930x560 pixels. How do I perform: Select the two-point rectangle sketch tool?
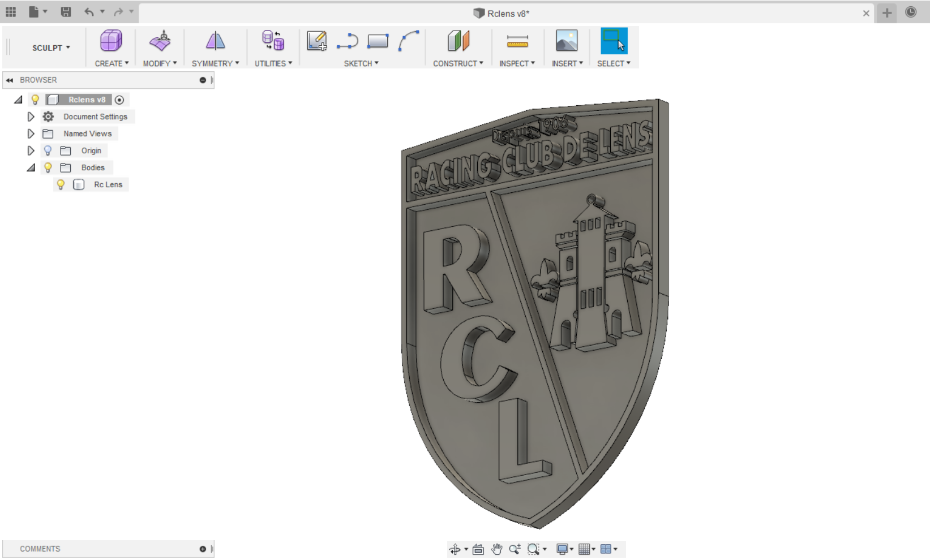pyautogui.click(x=378, y=41)
